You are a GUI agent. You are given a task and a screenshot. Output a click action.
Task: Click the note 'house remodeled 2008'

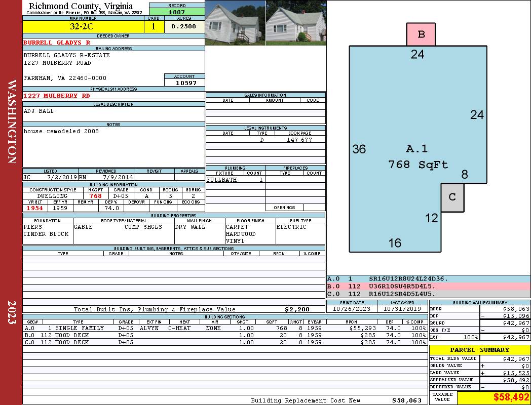pyautogui.click(x=61, y=131)
